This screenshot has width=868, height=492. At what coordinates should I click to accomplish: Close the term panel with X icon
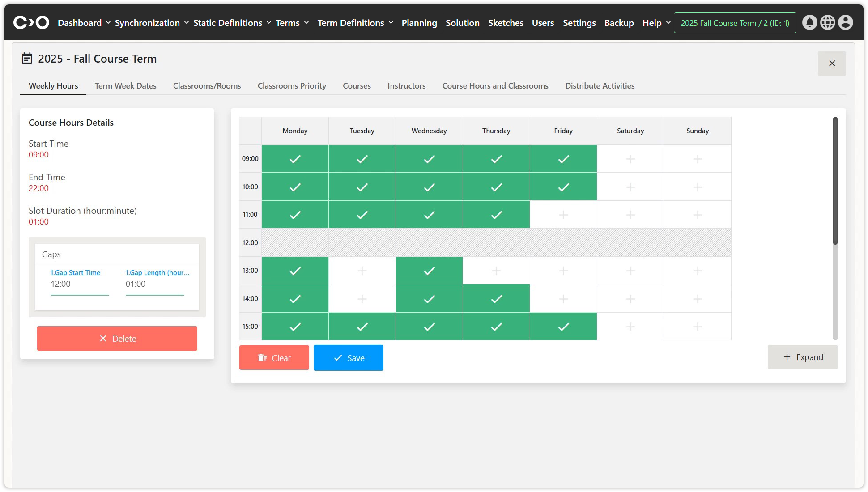tap(832, 64)
